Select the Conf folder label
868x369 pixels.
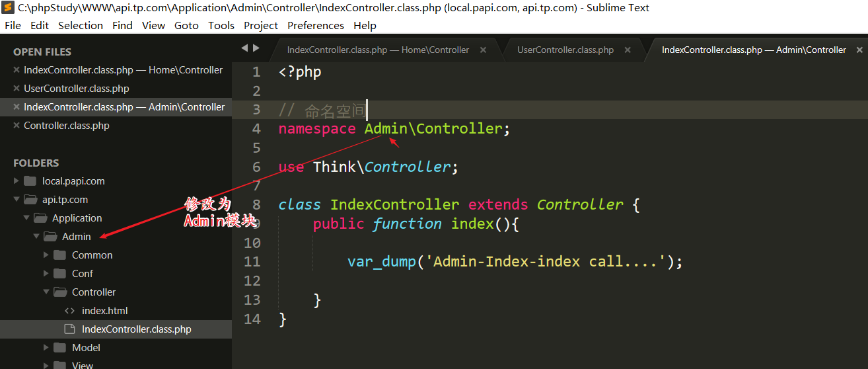[x=83, y=274]
